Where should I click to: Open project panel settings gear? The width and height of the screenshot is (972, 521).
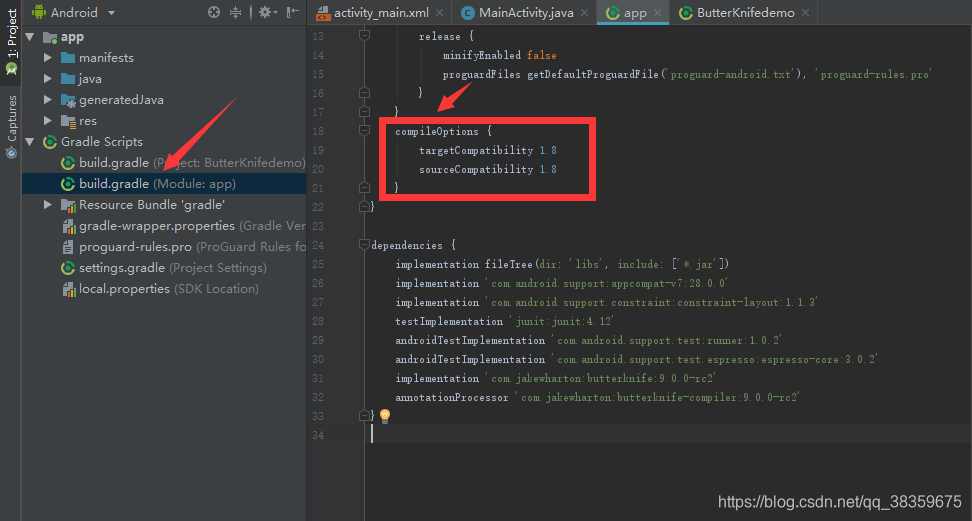pos(267,12)
